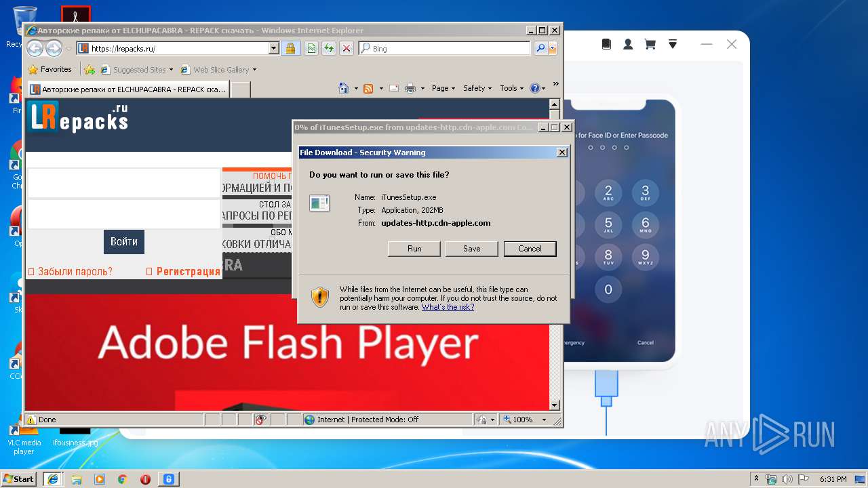
Task: Click the RSS Feeds icon
Action: (x=368, y=88)
